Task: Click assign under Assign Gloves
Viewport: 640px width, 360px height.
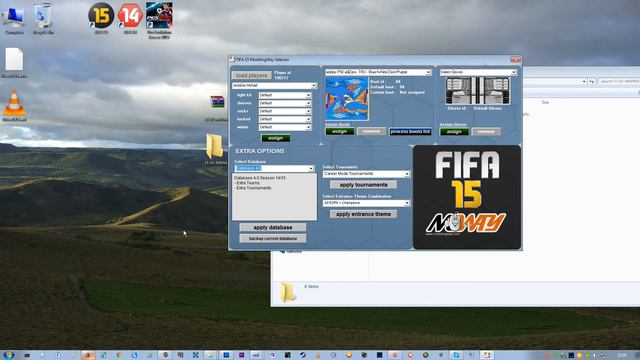Action: [454, 132]
